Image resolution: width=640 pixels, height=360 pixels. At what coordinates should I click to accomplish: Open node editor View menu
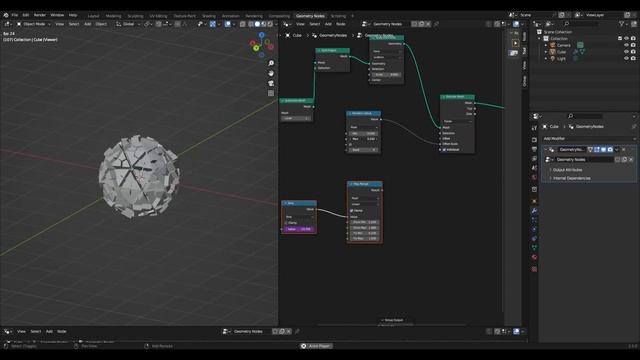click(x=300, y=24)
